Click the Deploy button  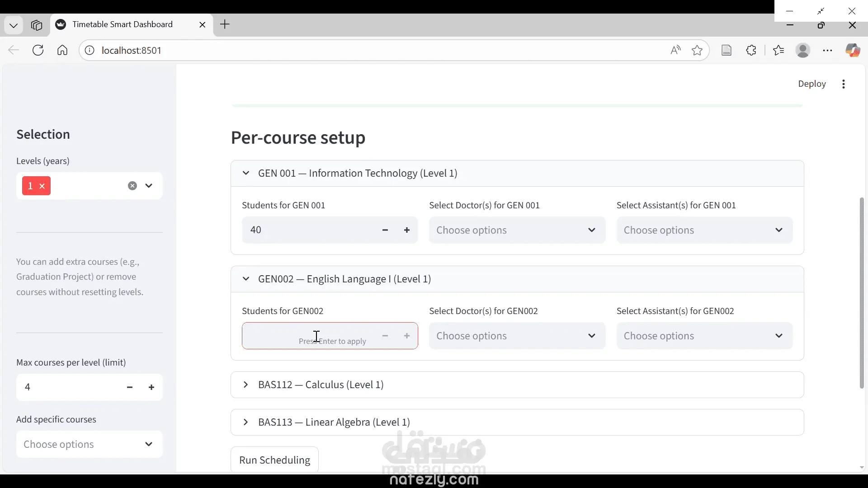point(811,84)
